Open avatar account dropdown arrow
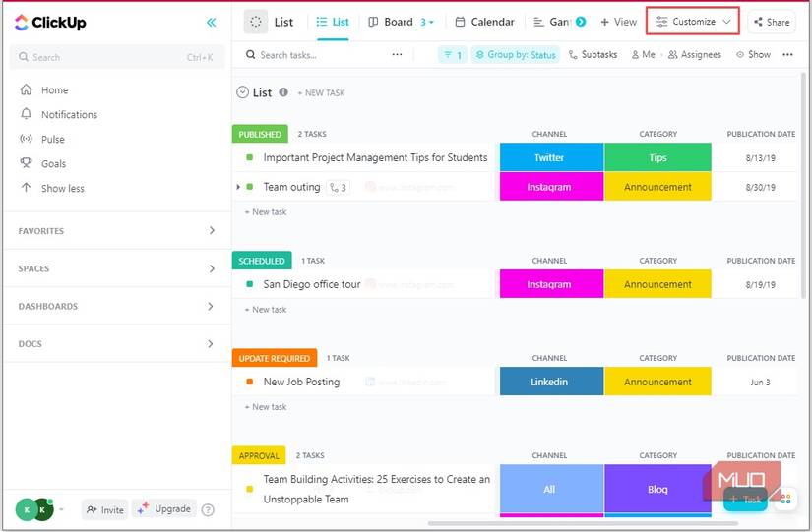The width and height of the screenshot is (812, 532). (62, 509)
